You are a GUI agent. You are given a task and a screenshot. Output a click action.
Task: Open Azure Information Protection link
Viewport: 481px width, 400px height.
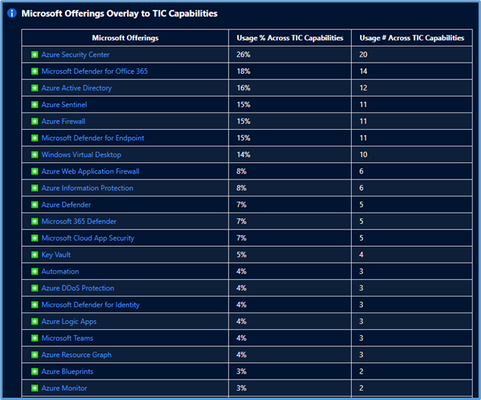coord(87,188)
